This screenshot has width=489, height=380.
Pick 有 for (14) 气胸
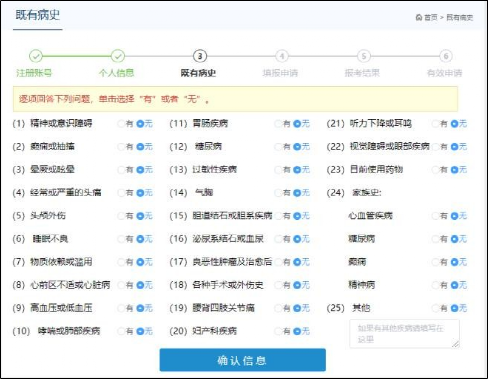(278, 193)
